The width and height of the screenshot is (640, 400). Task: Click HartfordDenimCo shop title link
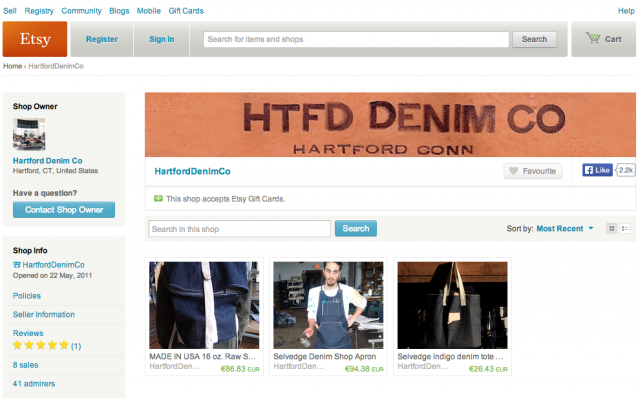point(192,171)
